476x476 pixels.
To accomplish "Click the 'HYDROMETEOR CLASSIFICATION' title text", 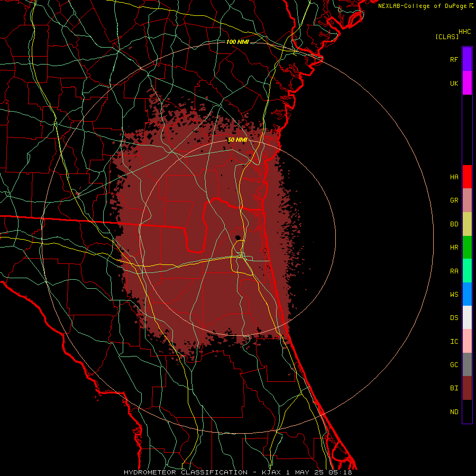I will pos(186,472).
